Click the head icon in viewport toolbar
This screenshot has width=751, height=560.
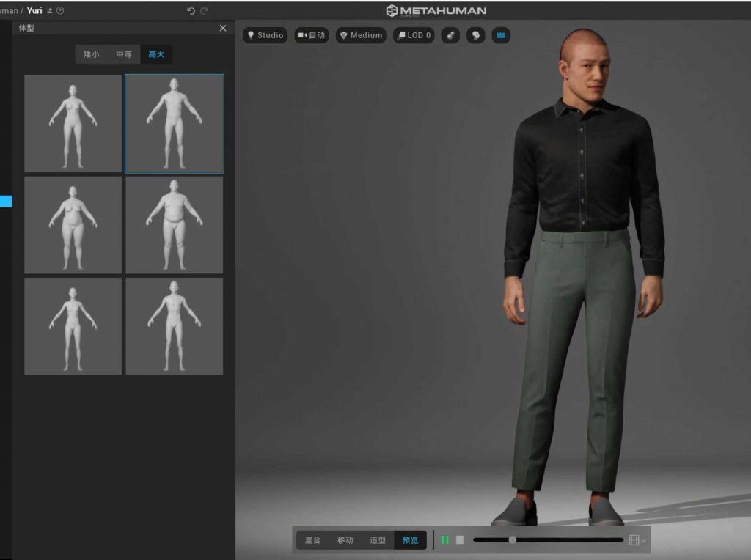pos(475,35)
